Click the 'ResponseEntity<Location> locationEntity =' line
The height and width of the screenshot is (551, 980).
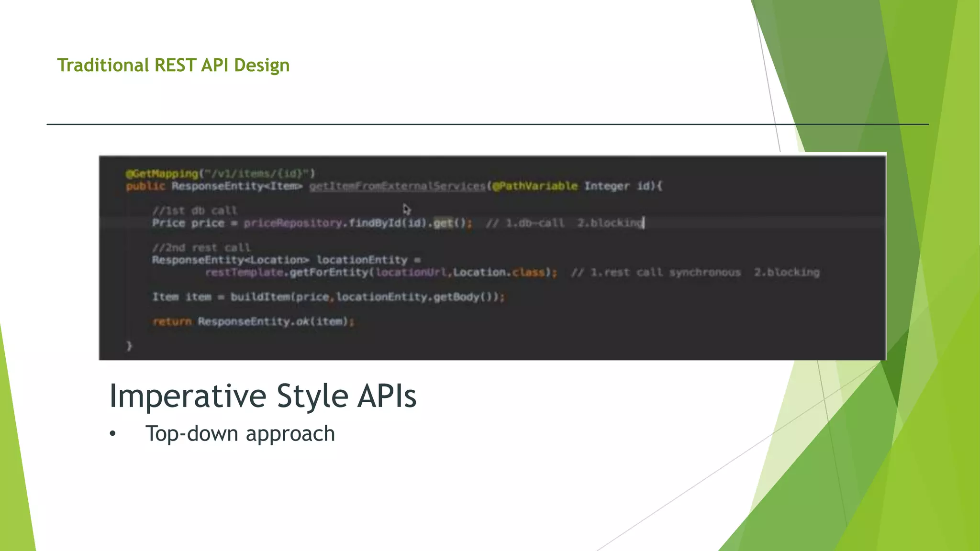point(286,260)
